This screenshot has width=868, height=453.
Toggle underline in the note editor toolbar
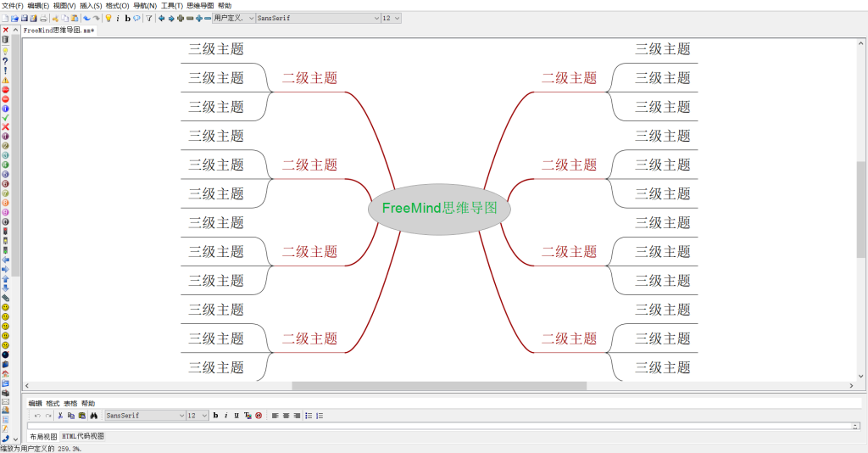click(236, 416)
